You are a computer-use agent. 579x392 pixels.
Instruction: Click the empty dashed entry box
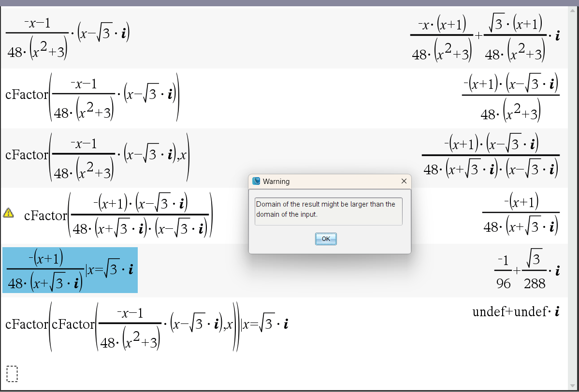[x=12, y=374]
